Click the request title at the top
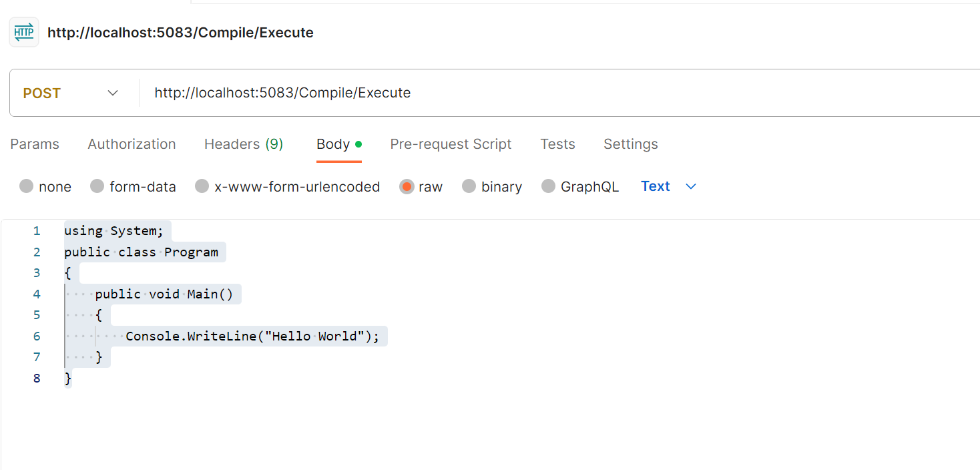This screenshot has height=470, width=980. (x=180, y=33)
